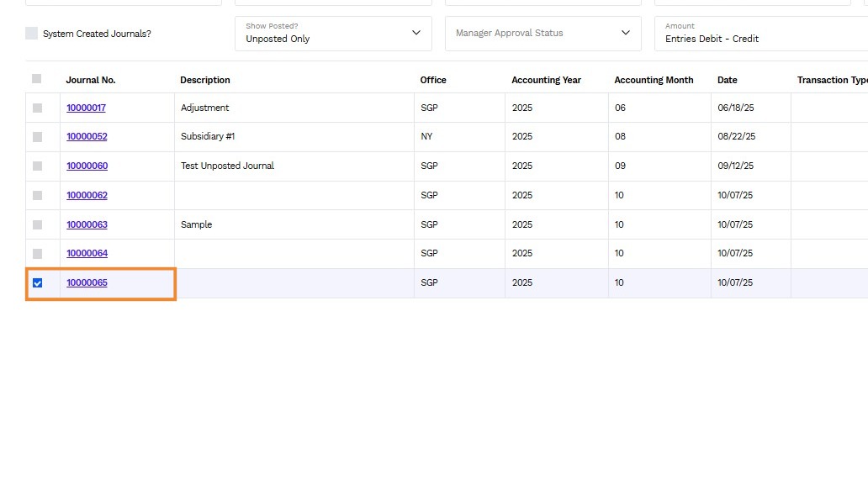Toggle System Created Journals checkbox
Viewport: 868px width, 485px height.
pyautogui.click(x=32, y=33)
